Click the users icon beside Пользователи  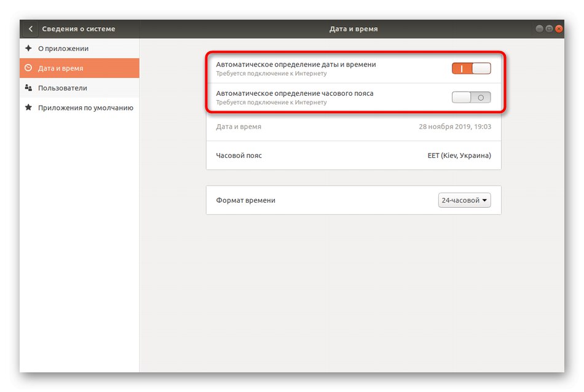(28, 88)
